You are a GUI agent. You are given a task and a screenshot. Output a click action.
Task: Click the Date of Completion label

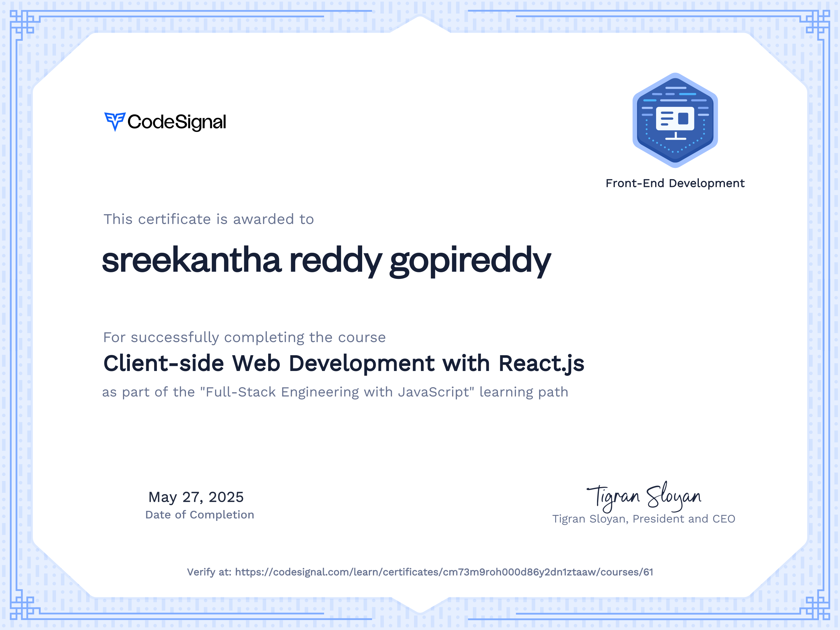tap(200, 515)
